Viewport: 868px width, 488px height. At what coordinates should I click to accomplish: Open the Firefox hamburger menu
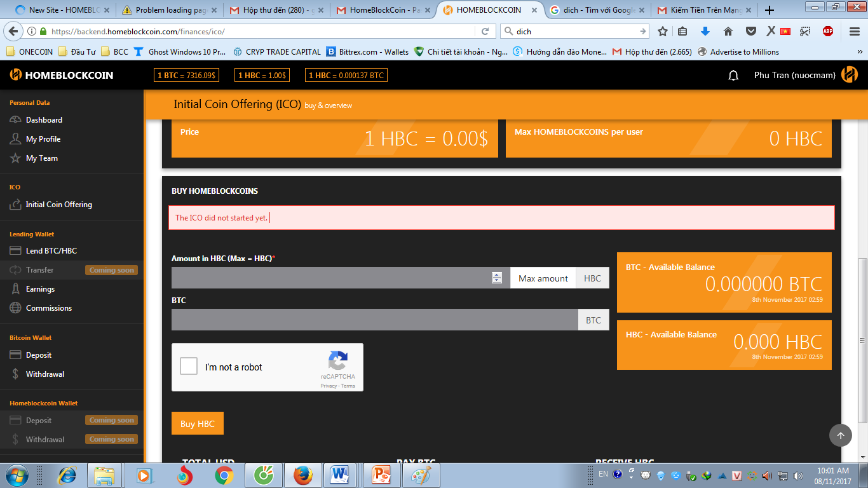855,31
